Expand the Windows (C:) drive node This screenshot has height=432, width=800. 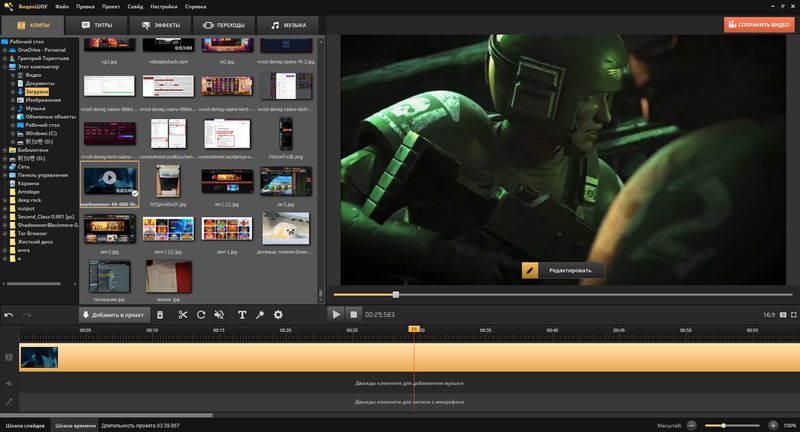[13, 133]
